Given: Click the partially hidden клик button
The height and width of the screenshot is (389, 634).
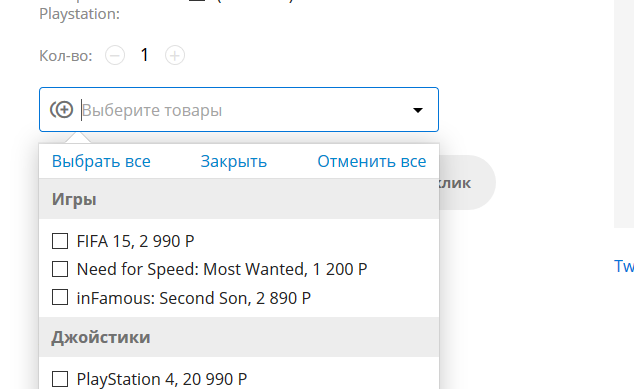Looking at the screenshot, I should tap(467, 182).
